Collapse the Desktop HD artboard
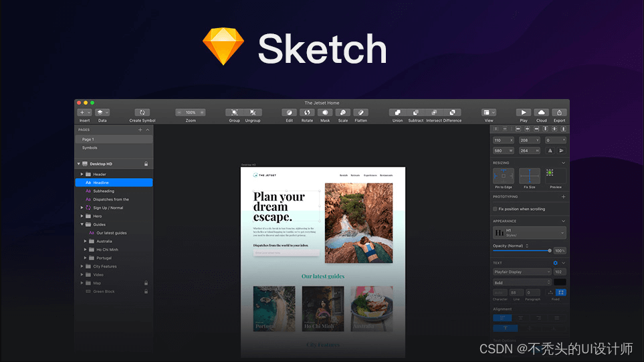This screenshot has height=362, width=644. [x=78, y=164]
